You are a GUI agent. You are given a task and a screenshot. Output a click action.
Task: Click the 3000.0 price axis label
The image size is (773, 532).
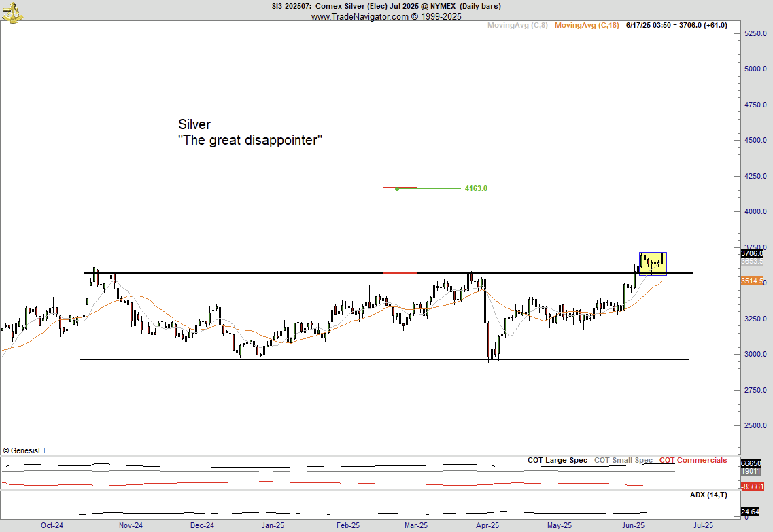755,354
